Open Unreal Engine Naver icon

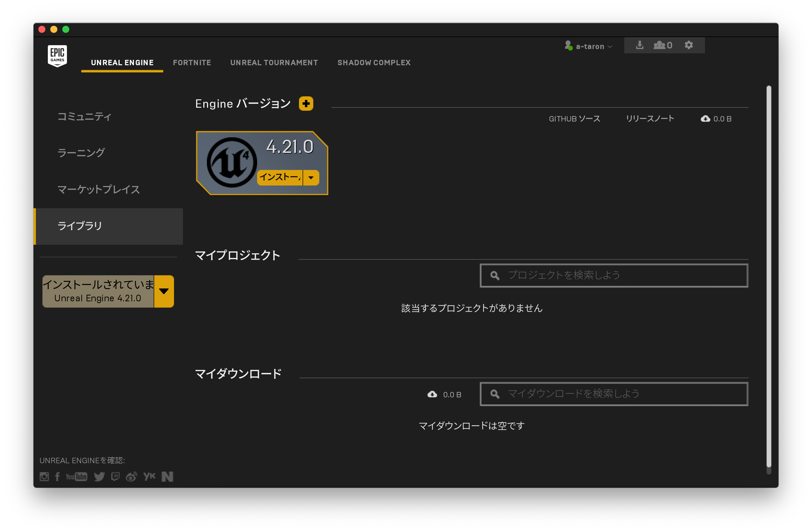coord(167,477)
